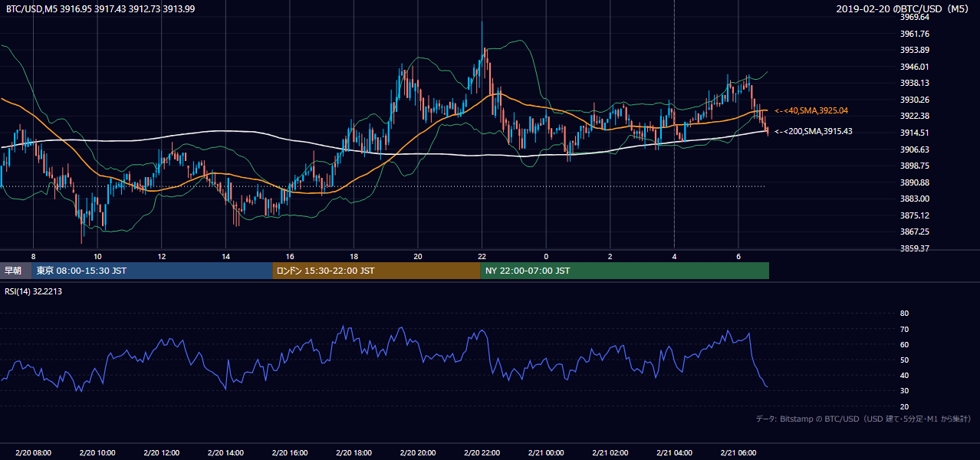The width and height of the screenshot is (980, 460).
Task: Click price axis value 3946.01
Action: click(x=914, y=67)
